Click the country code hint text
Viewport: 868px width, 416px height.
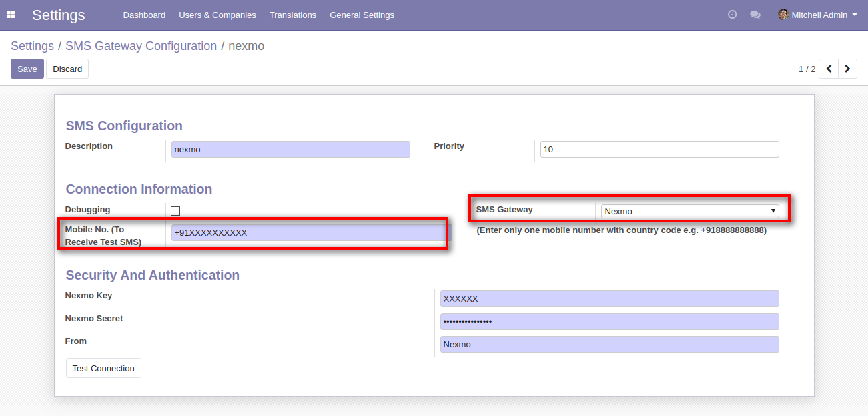click(x=622, y=230)
